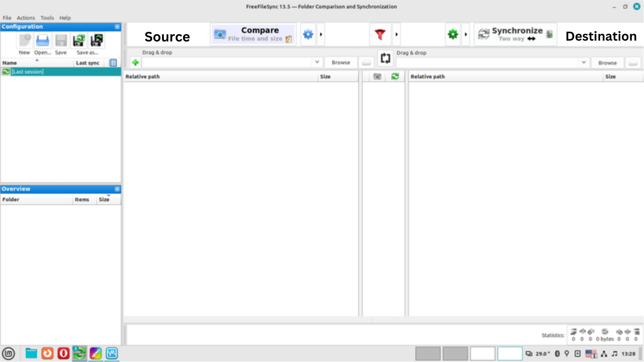Click the Synchronize button
The width and height of the screenshot is (644, 362).
pos(516,35)
